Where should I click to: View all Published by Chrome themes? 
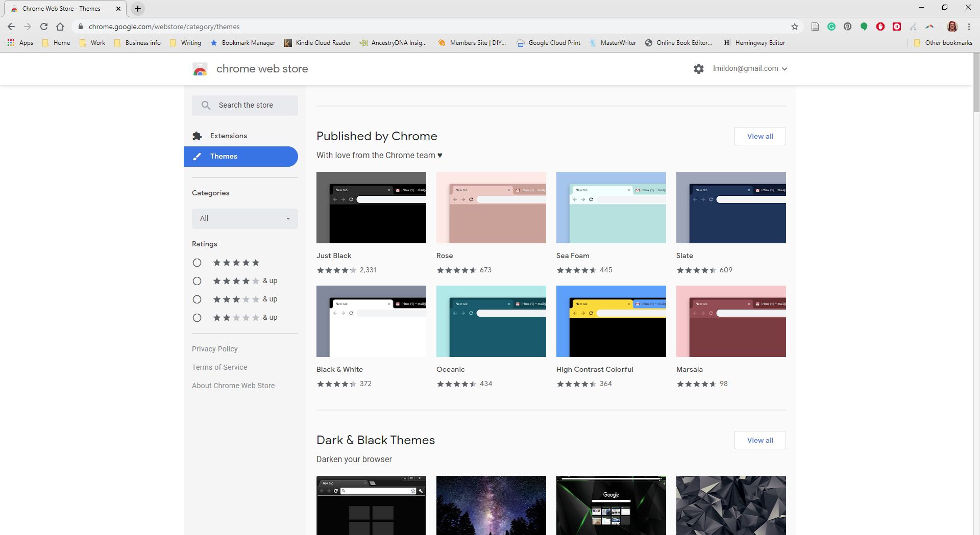[760, 136]
